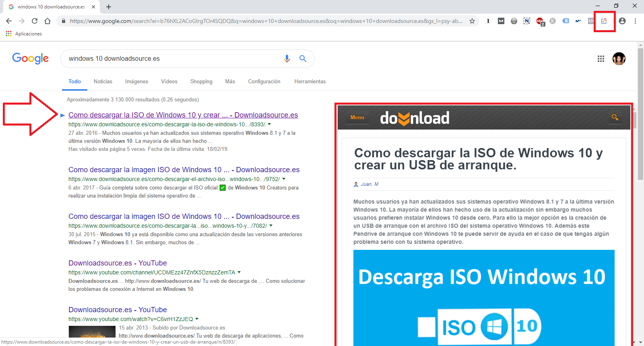This screenshot has height=346, width=644.
Task: Switch to the Imágenes results tab
Action: click(x=136, y=81)
